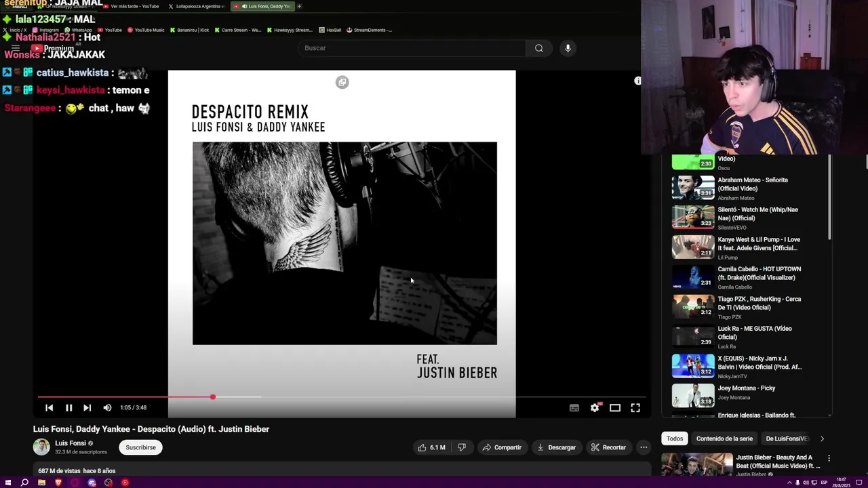Screen dimensions: 868x488
Task: Open player settings gear
Action: click(x=595, y=407)
